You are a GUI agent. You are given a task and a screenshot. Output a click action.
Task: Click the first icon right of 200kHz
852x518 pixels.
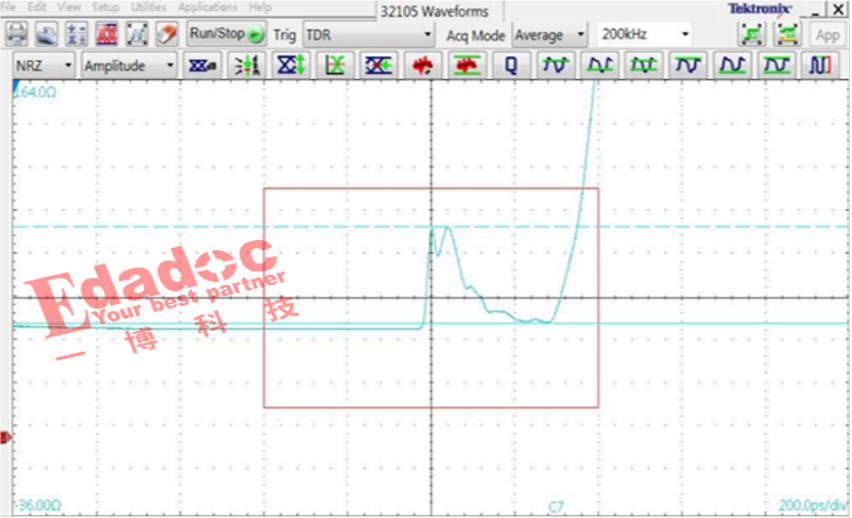(x=750, y=34)
